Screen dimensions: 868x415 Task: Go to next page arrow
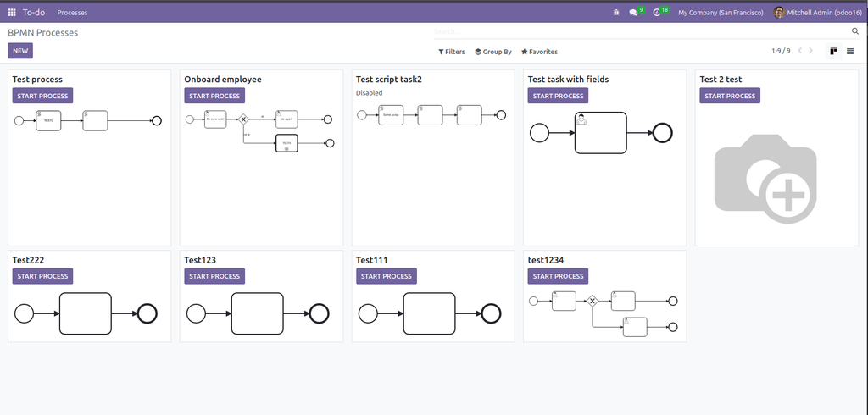coord(811,51)
